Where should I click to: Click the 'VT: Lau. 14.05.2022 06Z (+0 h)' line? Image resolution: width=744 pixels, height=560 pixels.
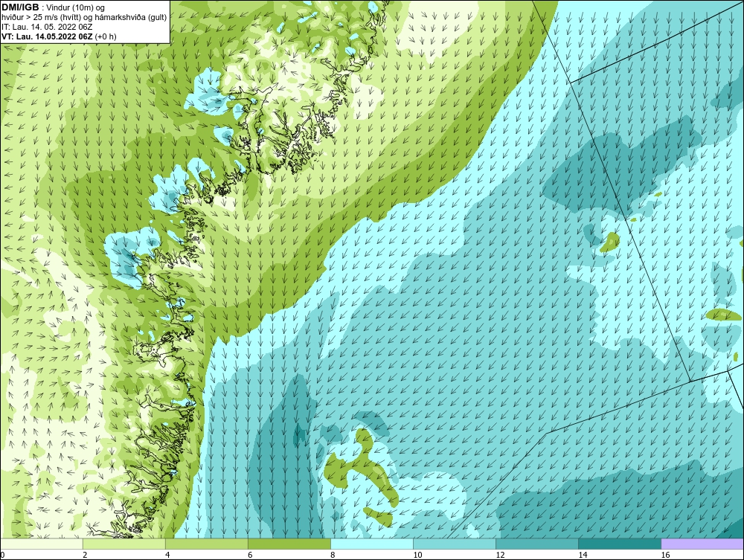(59, 36)
